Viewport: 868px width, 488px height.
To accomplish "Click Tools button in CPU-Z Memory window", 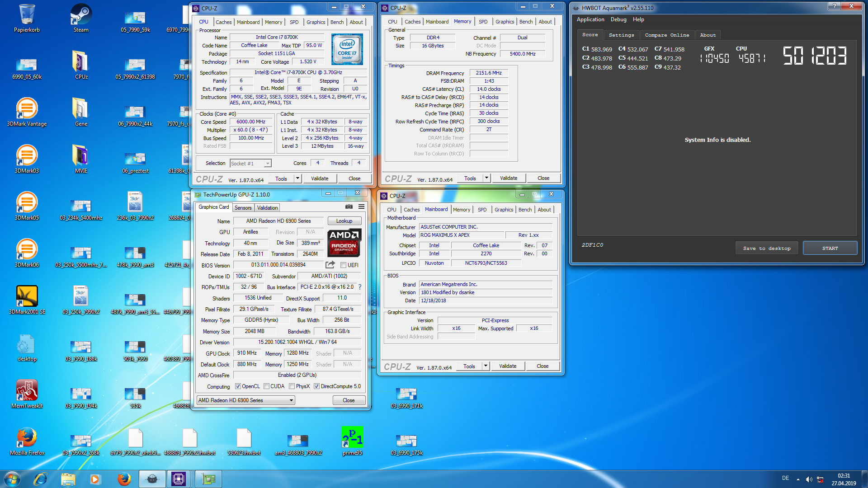I will pos(470,178).
